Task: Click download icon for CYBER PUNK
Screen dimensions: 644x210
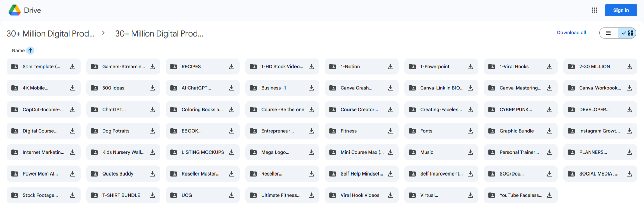Action: click(x=550, y=110)
